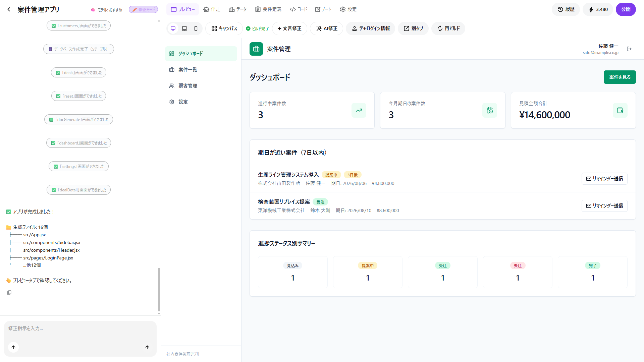Click the 佐藤 健一 user name
This screenshot has width=644, height=362.
click(x=608, y=46)
